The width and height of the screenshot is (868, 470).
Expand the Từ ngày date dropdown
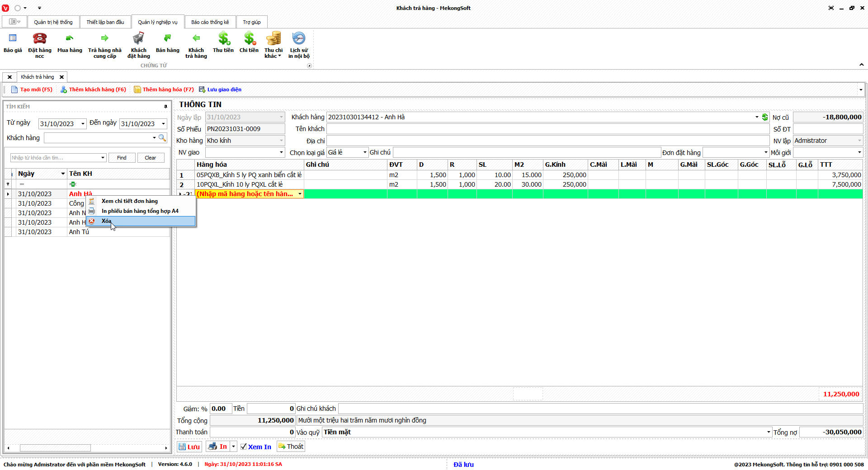(83, 124)
